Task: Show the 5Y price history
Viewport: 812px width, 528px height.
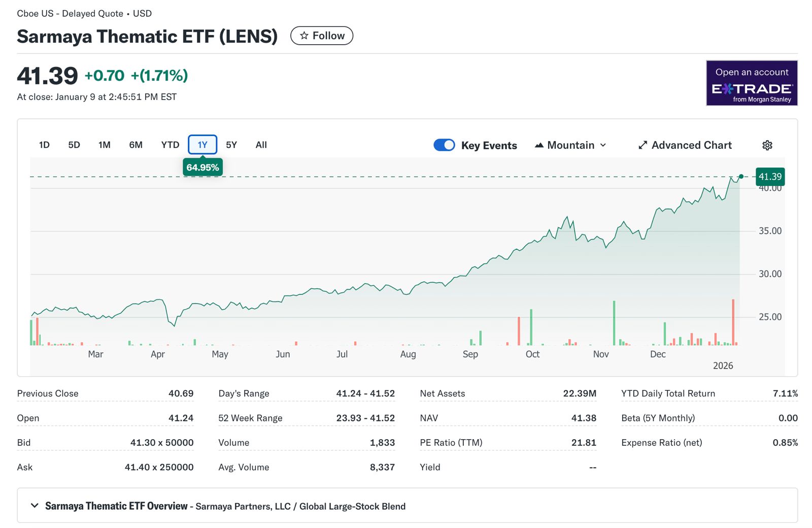Action: click(231, 145)
